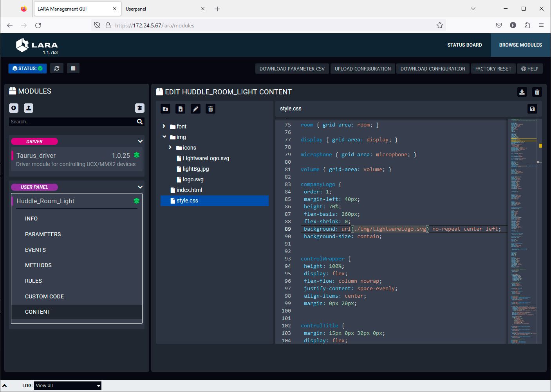This screenshot has width=551, height=392.
Task: Click the FACTORY RESET button
Action: (x=493, y=69)
